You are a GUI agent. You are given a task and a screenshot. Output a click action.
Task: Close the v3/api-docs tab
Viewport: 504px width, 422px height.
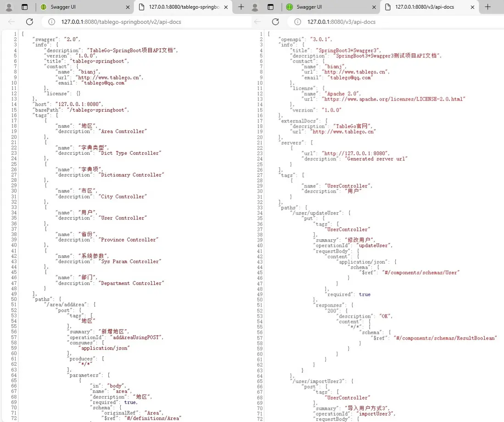click(472, 7)
